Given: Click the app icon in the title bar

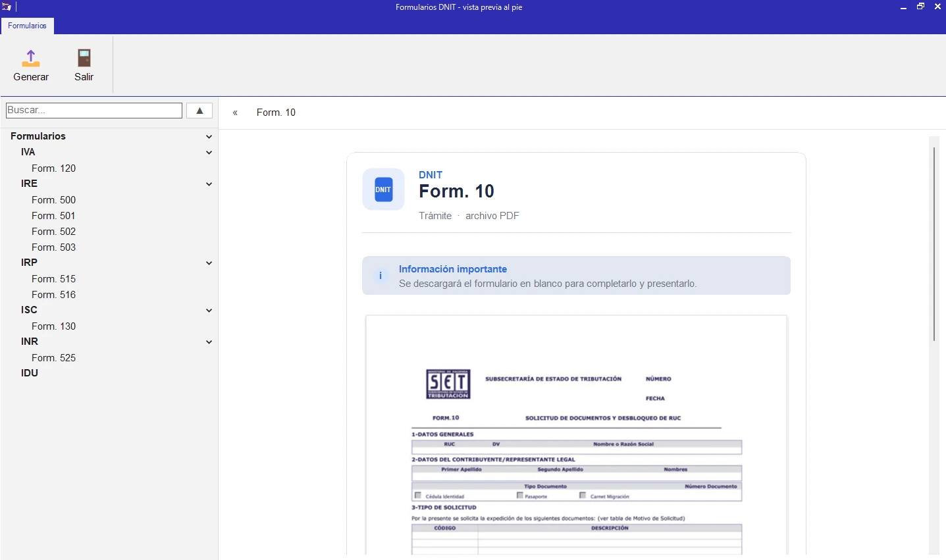Looking at the screenshot, I should 7,7.
